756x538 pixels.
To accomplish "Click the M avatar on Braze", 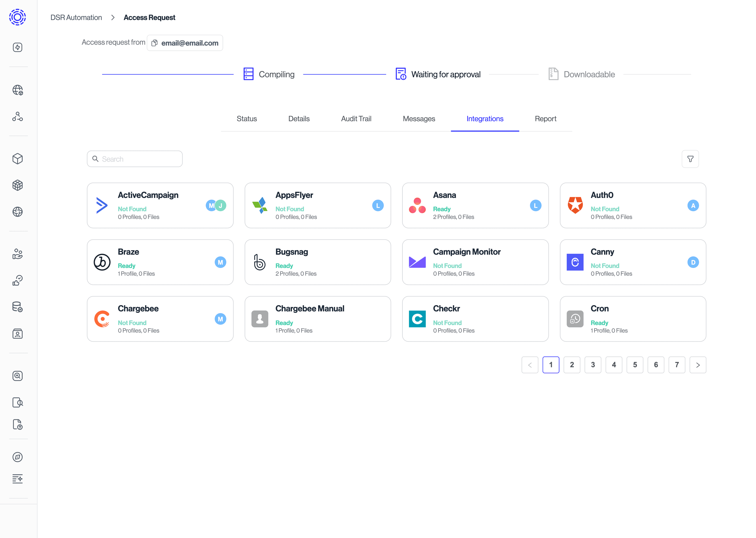I will [220, 262].
